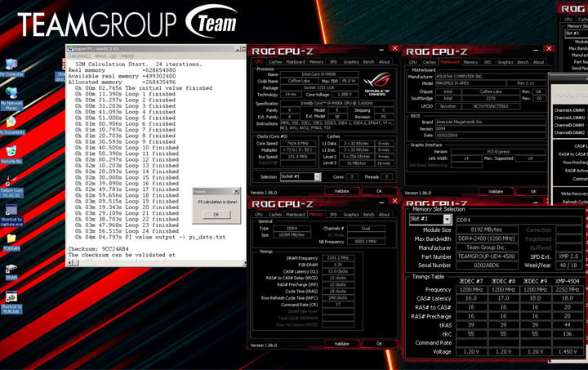Open SPD tab in CPU-Z Memory window
This screenshot has height=370, width=588.
(x=333, y=215)
